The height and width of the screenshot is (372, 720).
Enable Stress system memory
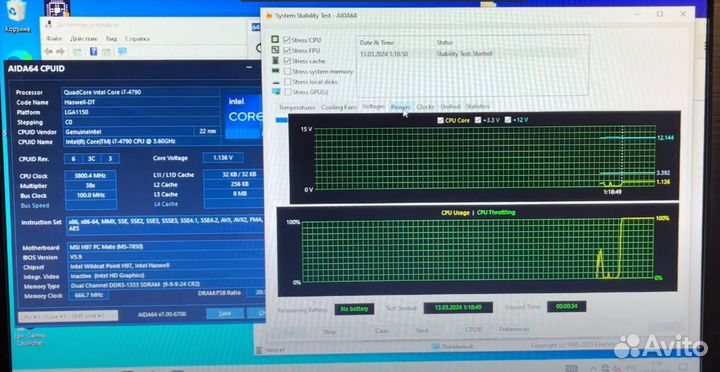[x=287, y=71]
